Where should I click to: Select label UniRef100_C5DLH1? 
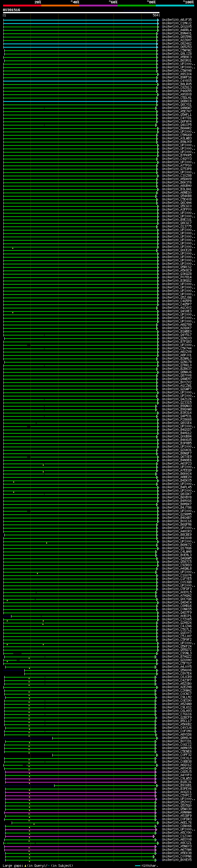(177, 98)
